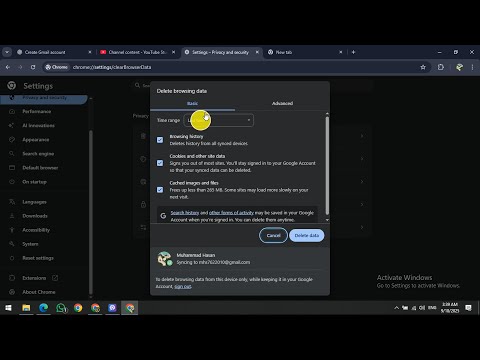This screenshot has height=360, width=480.
Task: Open the Chrome three-dot menu
Action: click(472, 67)
